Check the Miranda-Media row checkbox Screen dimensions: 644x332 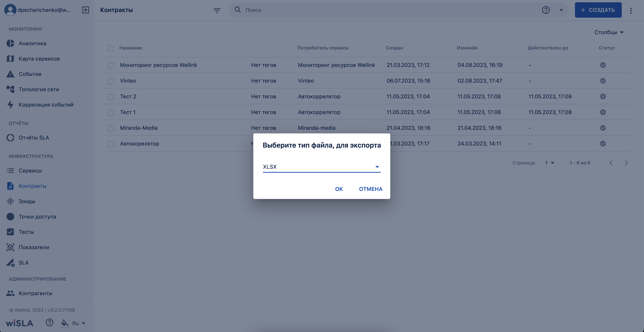111,128
